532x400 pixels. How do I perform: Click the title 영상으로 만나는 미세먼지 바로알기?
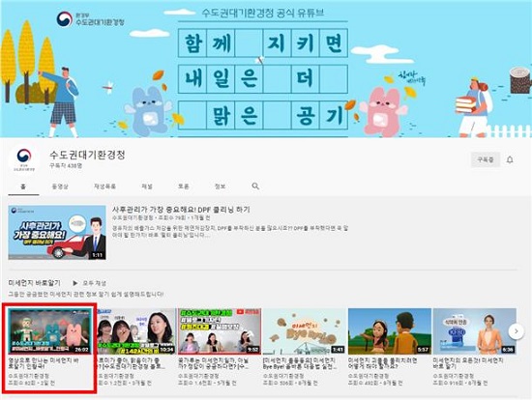(44, 363)
